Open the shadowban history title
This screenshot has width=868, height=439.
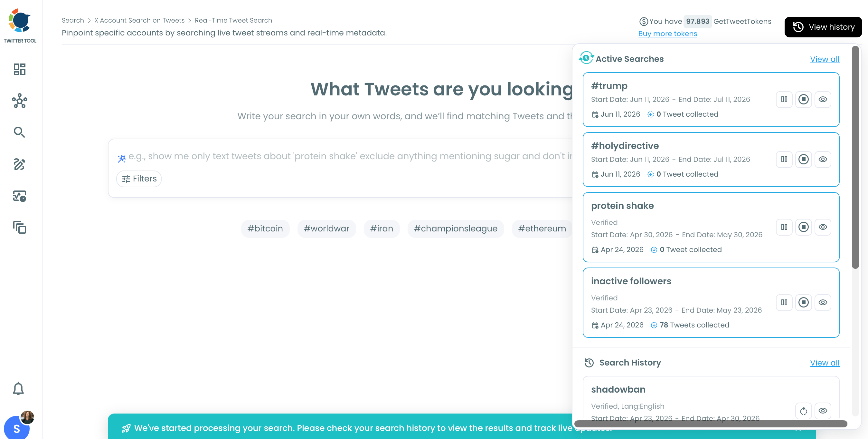coord(618,389)
